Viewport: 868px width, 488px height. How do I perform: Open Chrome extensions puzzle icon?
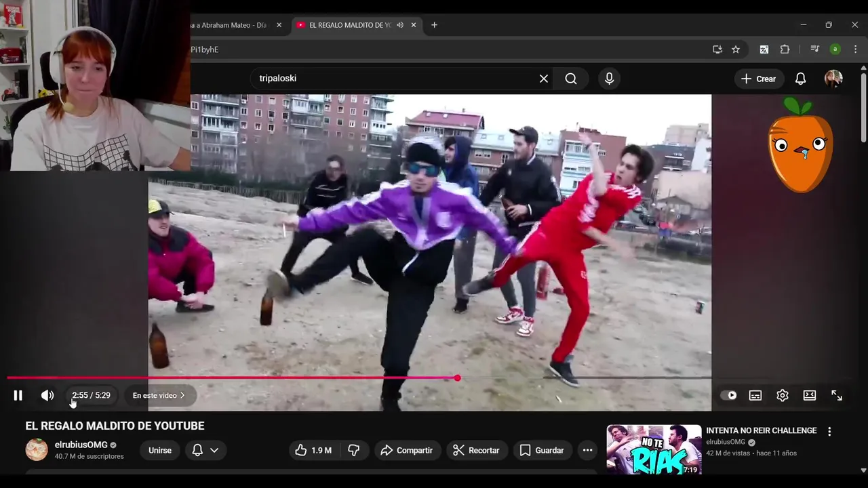785,49
